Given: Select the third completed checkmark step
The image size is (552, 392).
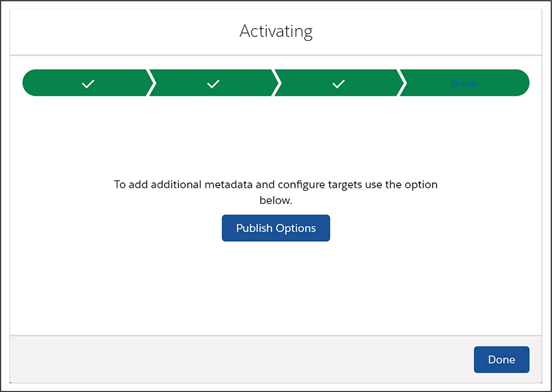Looking at the screenshot, I should 338,83.
